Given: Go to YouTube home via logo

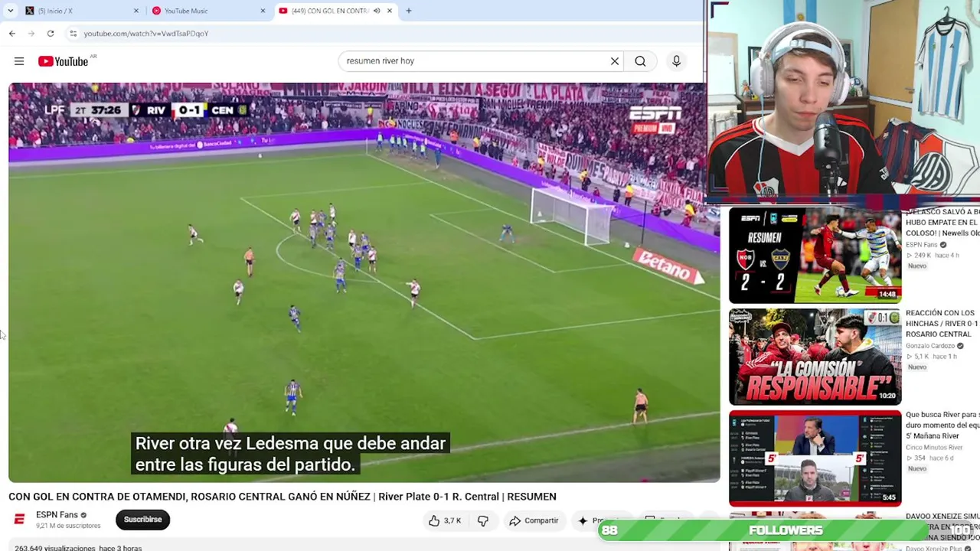Looking at the screenshot, I should (64, 61).
